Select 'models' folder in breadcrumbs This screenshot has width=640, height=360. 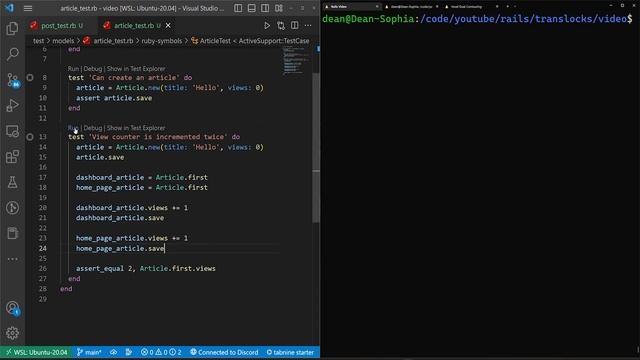click(63, 41)
